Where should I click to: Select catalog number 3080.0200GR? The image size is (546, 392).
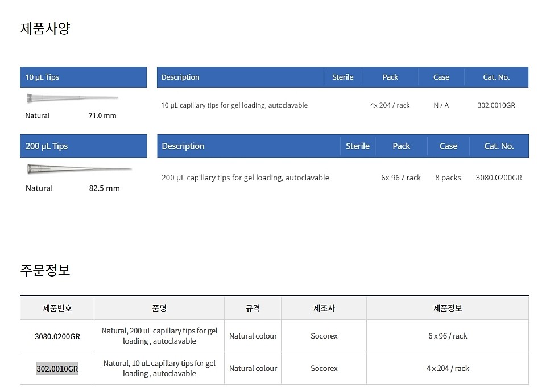[499, 178]
